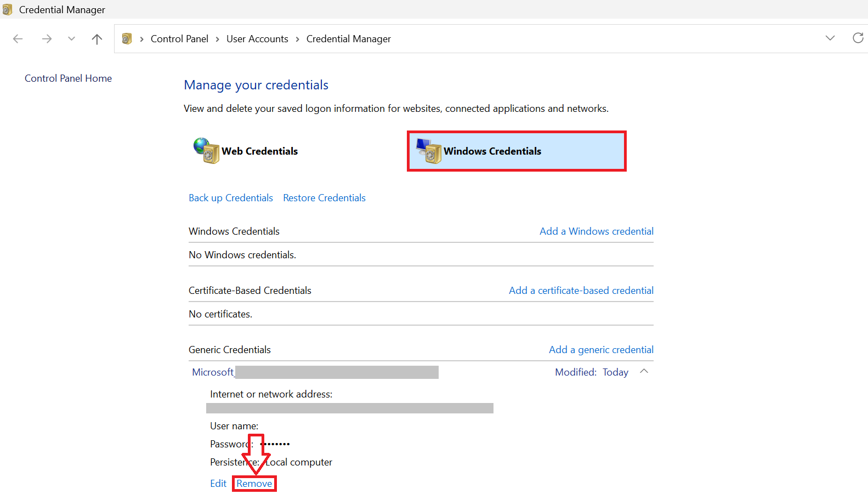Viewport: 868px width, 494px height.
Task: Open User Accounts breadcrumb
Action: [257, 39]
